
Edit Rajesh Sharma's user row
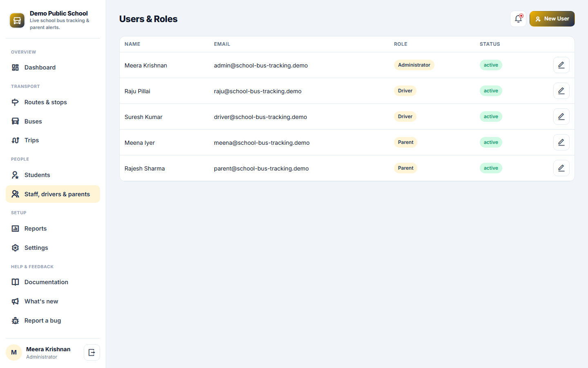click(561, 168)
